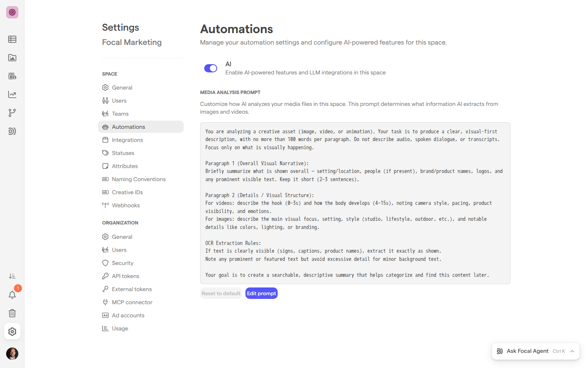Open API tokens settings

click(x=141, y=276)
